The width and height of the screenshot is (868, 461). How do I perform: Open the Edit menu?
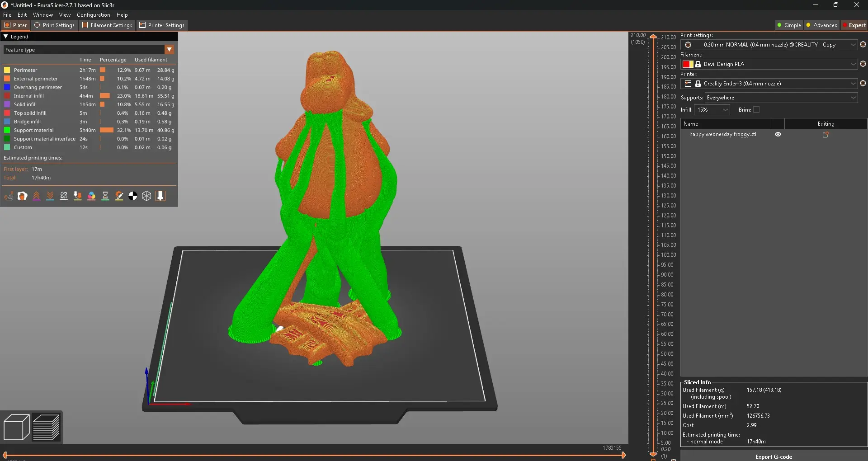pyautogui.click(x=22, y=15)
